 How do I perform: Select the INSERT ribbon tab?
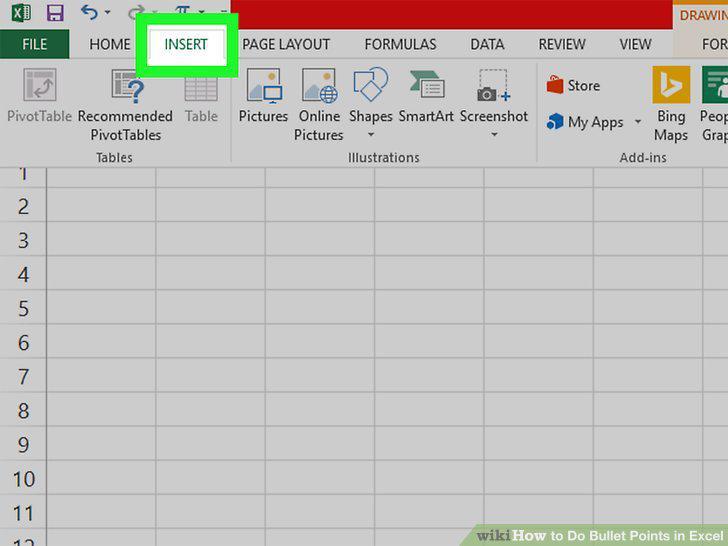coord(186,44)
